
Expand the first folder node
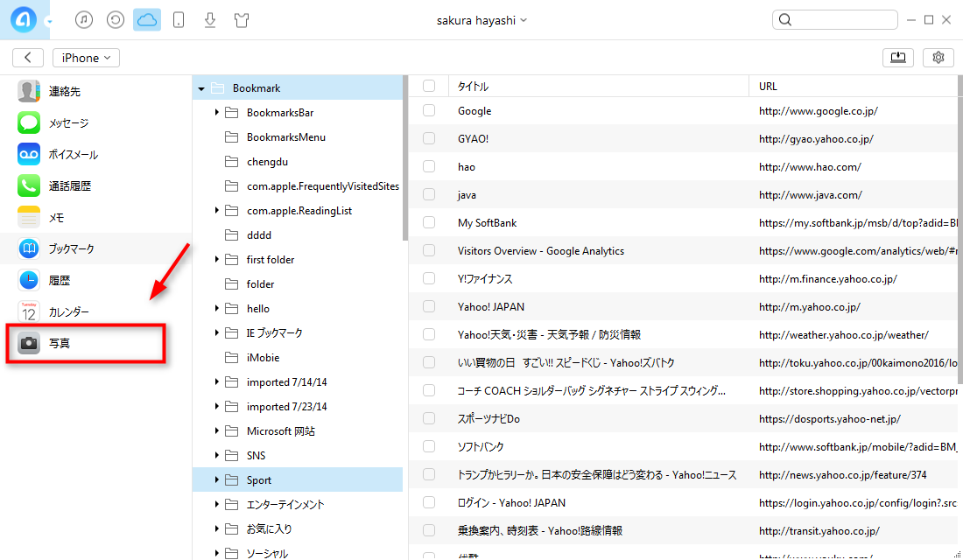coord(216,260)
